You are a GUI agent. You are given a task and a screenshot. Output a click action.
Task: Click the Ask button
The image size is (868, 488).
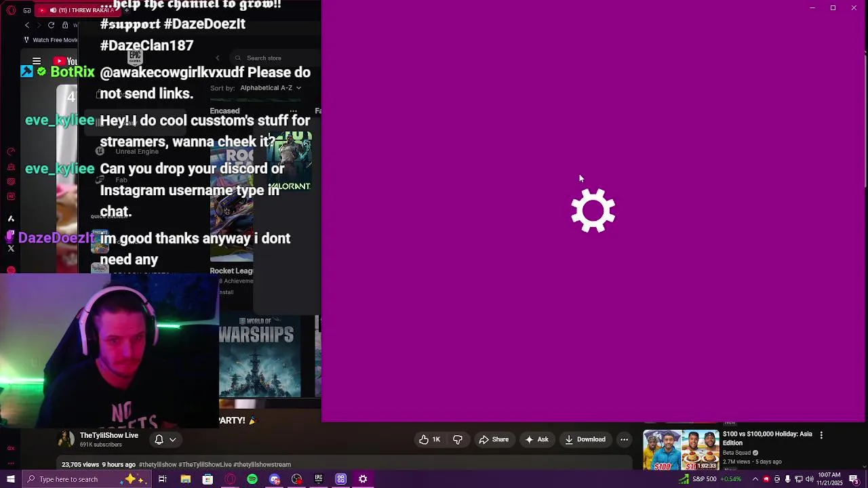click(536, 439)
